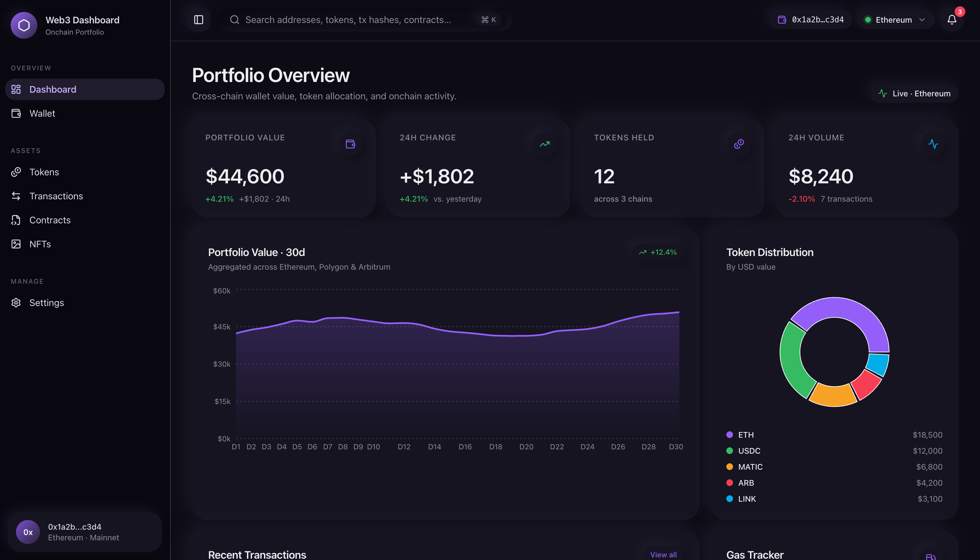Click the wallet icon beside 0x1a2b…c3d4 in header
Viewport: 980px width, 560px height.
(782, 20)
